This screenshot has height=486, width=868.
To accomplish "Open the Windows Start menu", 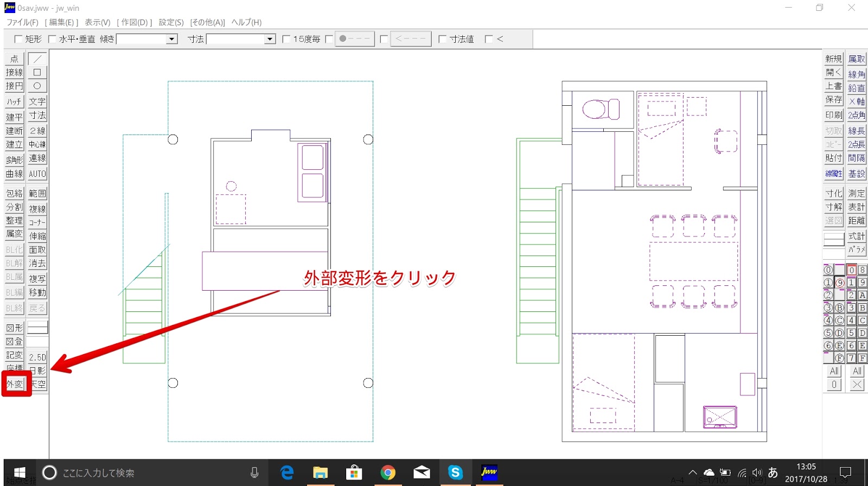I will coord(20,472).
